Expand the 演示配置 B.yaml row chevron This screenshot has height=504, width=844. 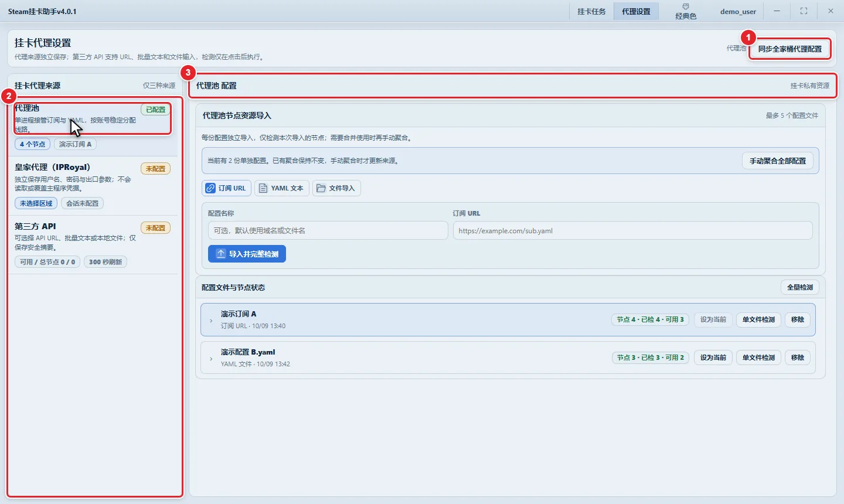click(x=211, y=359)
